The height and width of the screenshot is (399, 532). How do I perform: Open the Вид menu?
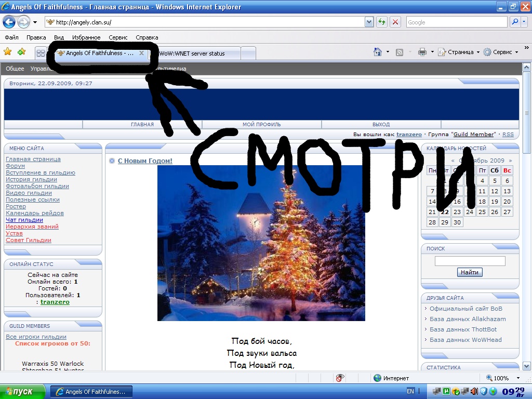pyautogui.click(x=59, y=37)
